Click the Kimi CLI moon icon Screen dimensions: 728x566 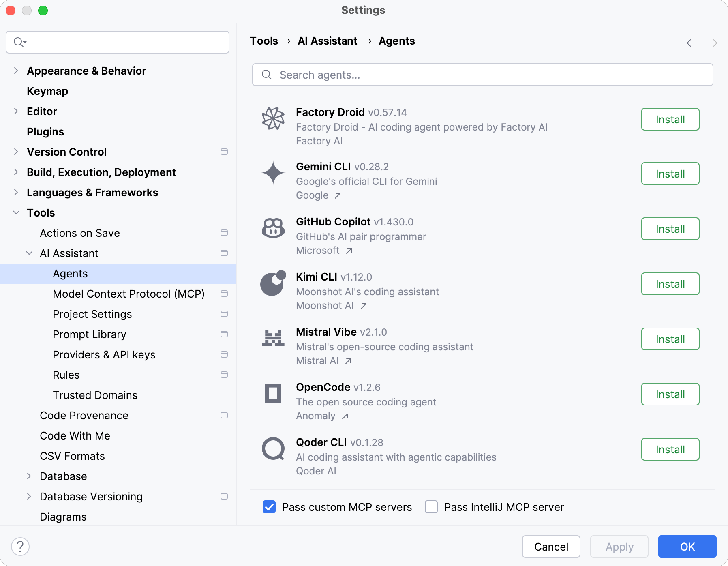click(x=273, y=283)
